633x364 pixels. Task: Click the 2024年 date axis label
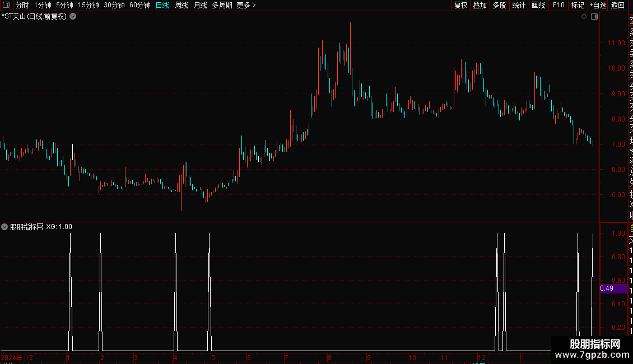[12, 357]
